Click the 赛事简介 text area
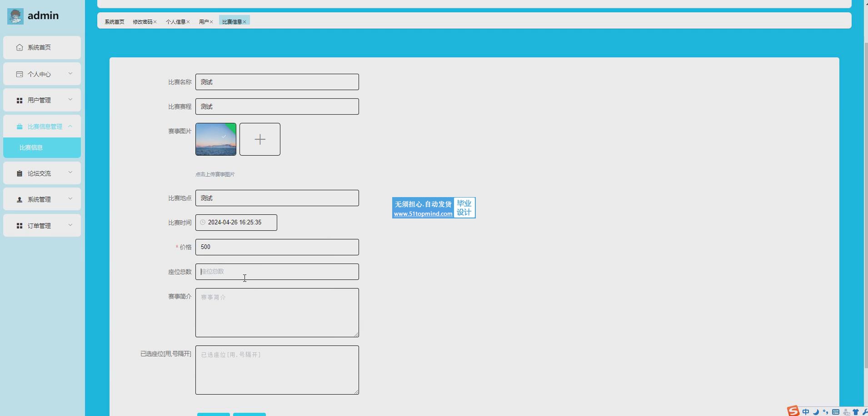 tap(277, 313)
